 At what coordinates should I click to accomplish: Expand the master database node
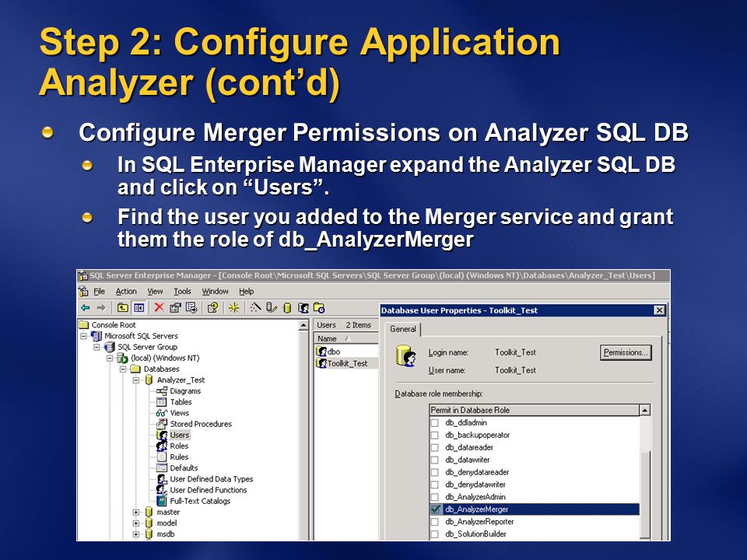135,513
